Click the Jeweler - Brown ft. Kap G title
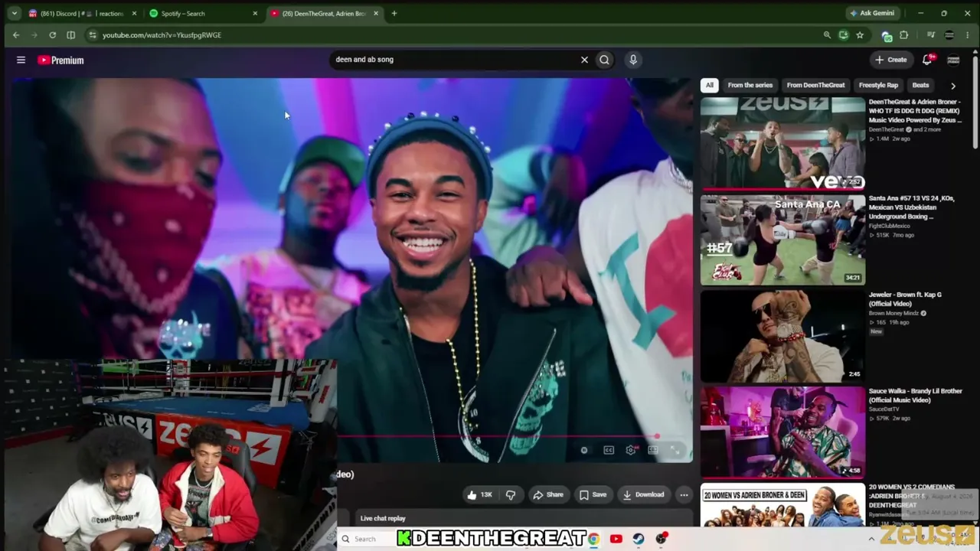Image resolution: width=980 pixels, height=551 pixels. (x=905, y=299)
